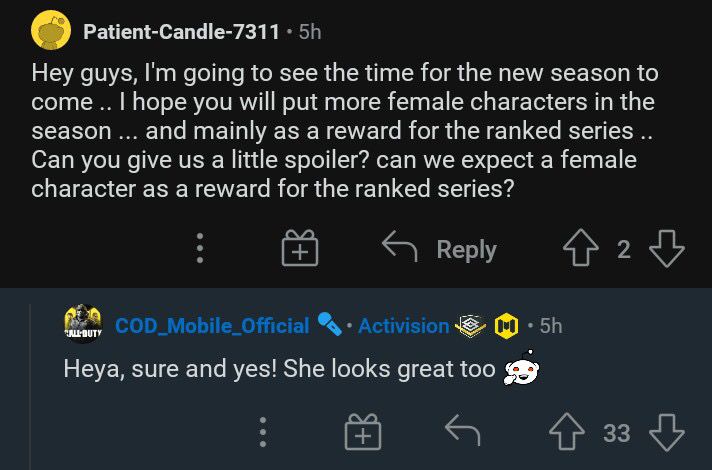This screenshot has height=470, width=712.
Task: Click the stacked layers flair emblem
Action: click(471, 326)
